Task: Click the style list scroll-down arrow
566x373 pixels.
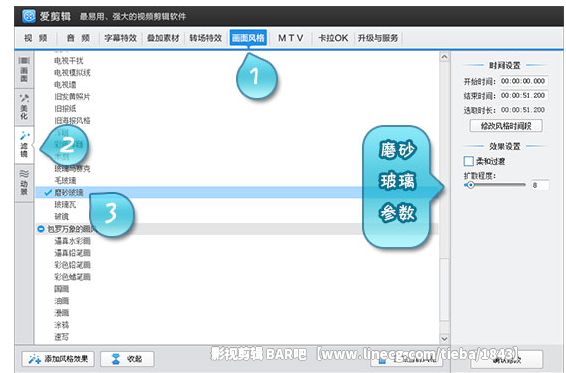Action: click(x=444, y=338)
